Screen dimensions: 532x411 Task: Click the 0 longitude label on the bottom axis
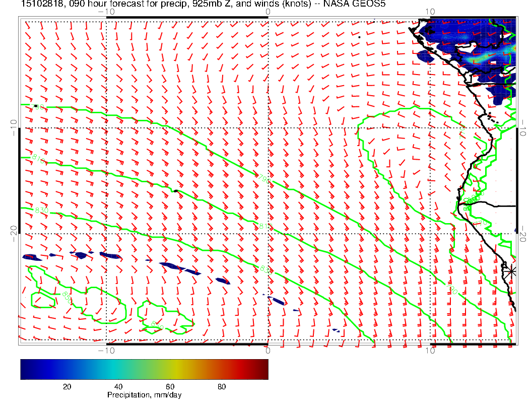pyautogui.click(x=268, y=351)
